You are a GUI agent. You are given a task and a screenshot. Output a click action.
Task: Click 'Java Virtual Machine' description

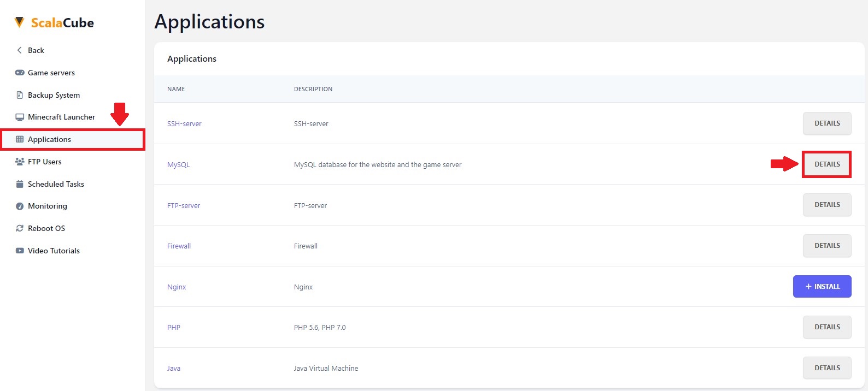coord(326,369)
